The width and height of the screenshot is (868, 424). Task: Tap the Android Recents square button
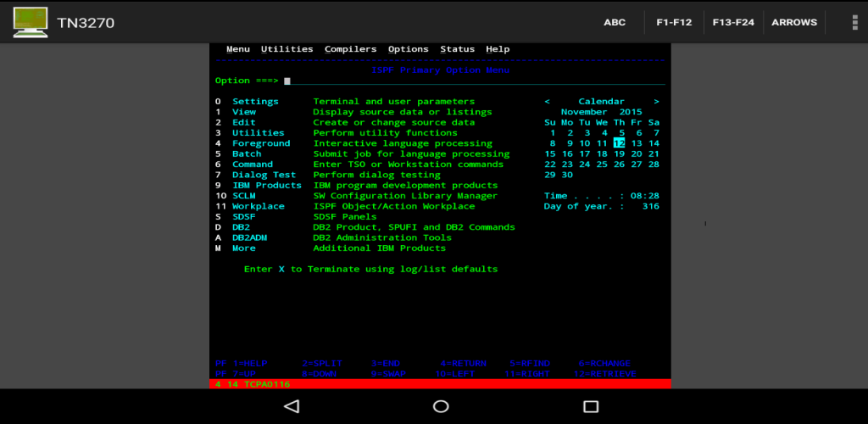pyautogui.click(x=591, y=407)
